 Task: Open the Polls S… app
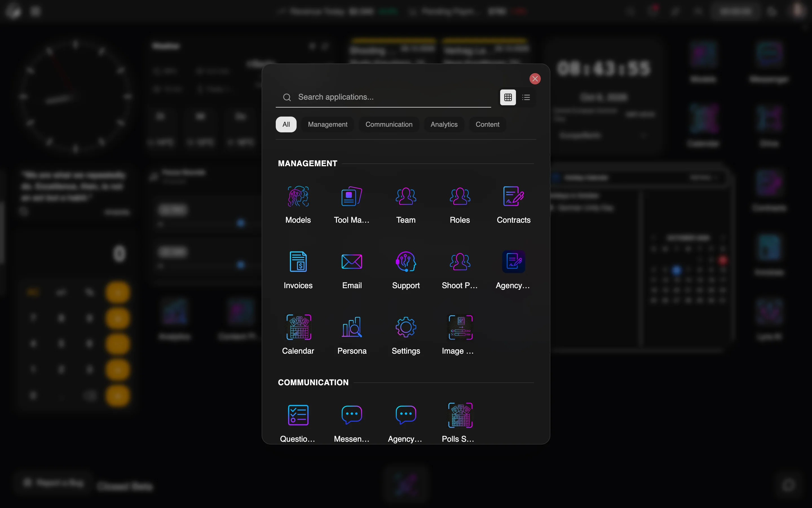pos(460,423)
